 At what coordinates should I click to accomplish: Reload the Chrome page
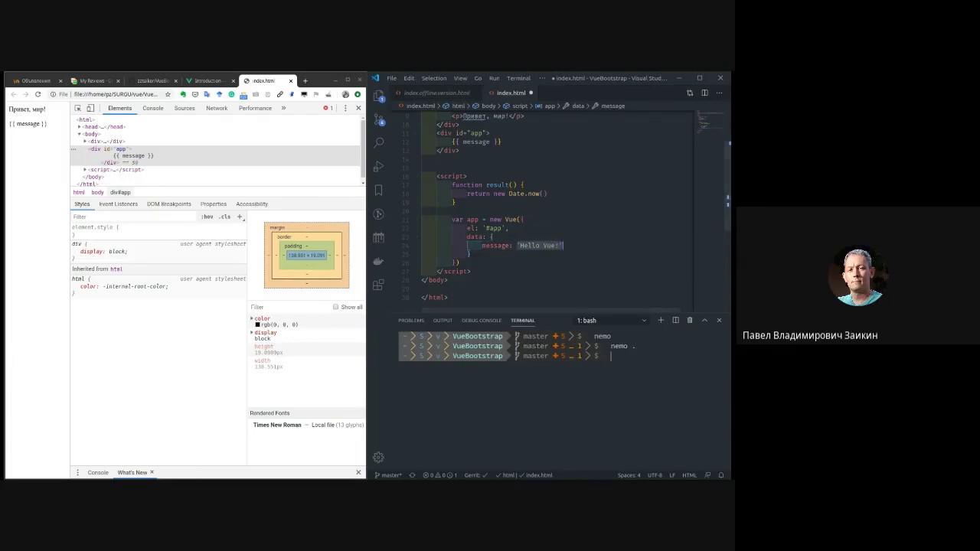point(38,94)
